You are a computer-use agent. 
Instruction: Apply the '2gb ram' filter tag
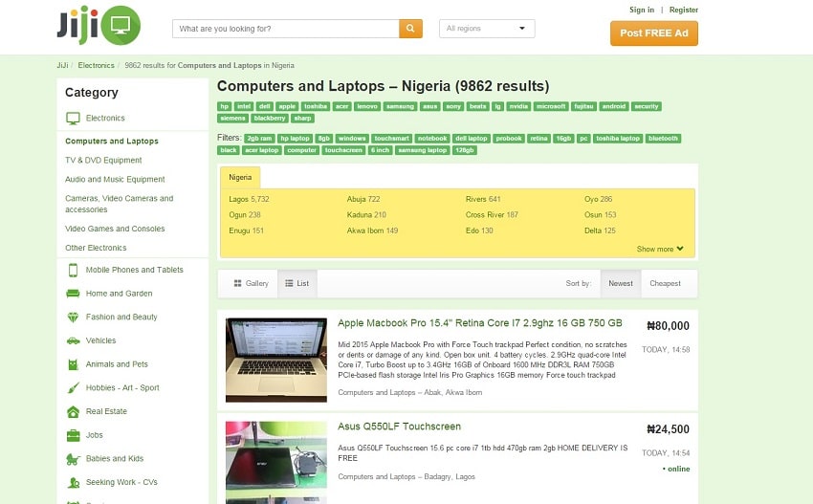coord(259,139)
